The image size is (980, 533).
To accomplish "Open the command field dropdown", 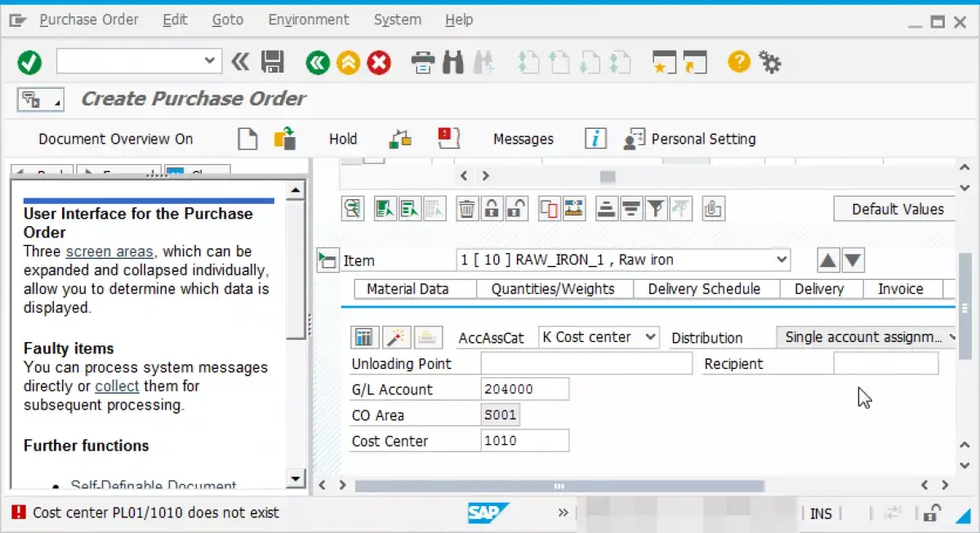I will [210, 61].
